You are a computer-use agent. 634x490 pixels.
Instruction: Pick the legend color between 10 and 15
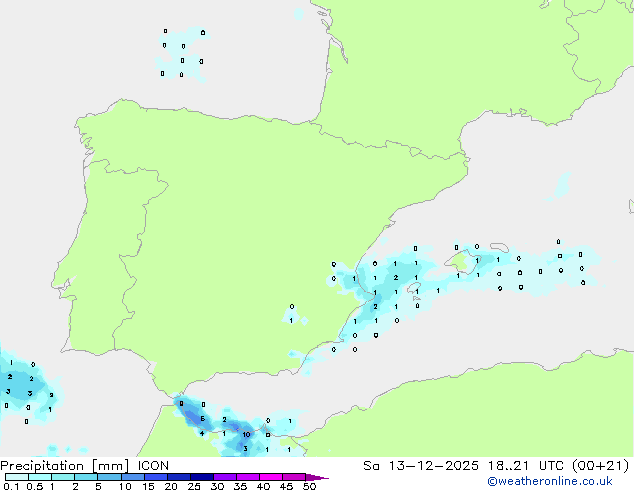[x=135, y=478]
